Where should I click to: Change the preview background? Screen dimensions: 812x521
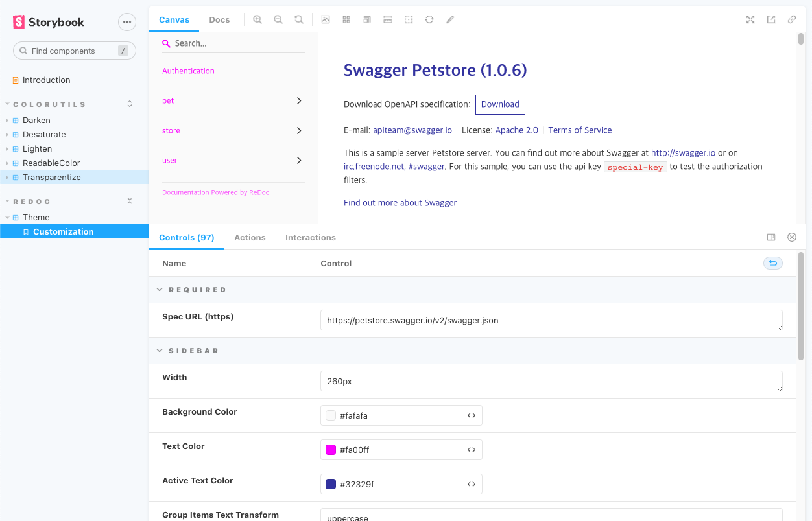(326, 19)
